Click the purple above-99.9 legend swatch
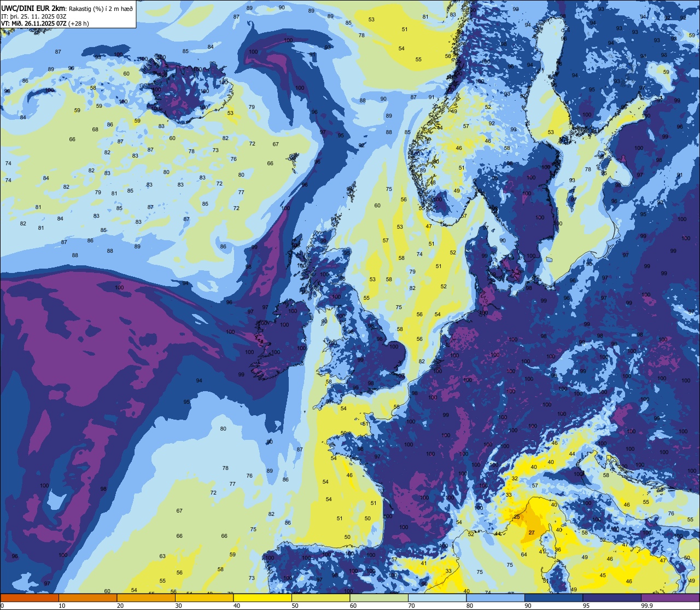This screenshot has width=700, height=610. 670,597
